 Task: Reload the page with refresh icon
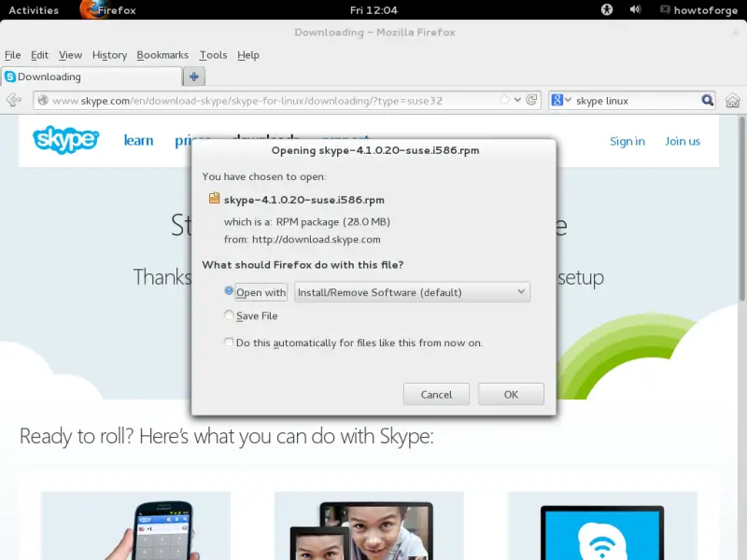[531, 100]
